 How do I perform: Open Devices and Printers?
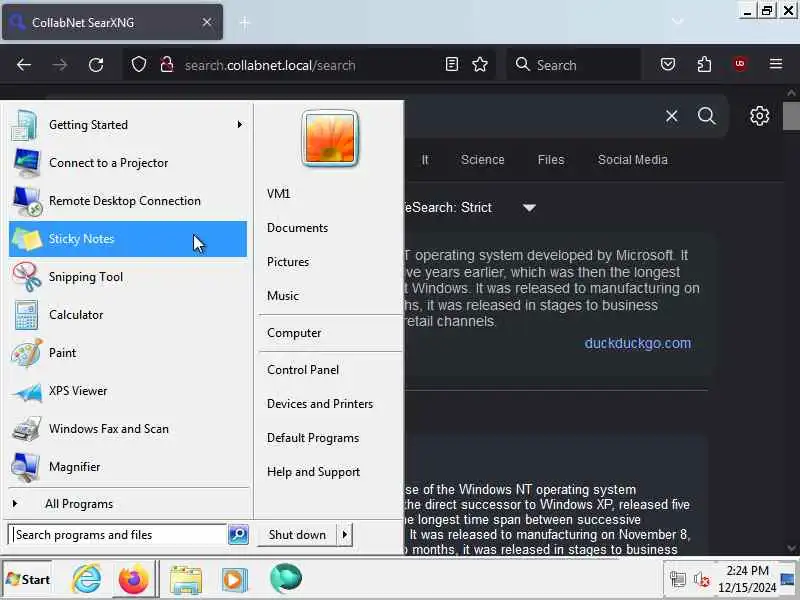[320, 404]
